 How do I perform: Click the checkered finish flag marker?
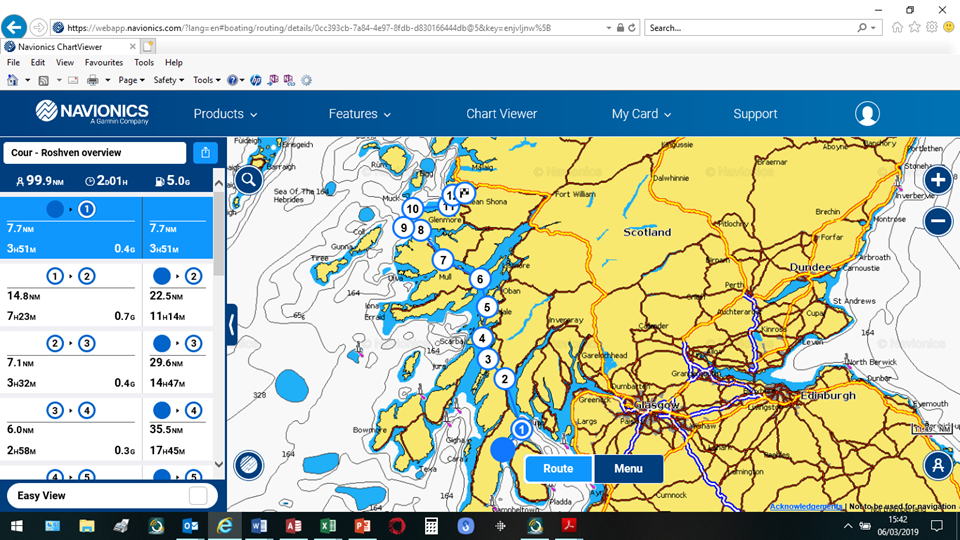465,193
